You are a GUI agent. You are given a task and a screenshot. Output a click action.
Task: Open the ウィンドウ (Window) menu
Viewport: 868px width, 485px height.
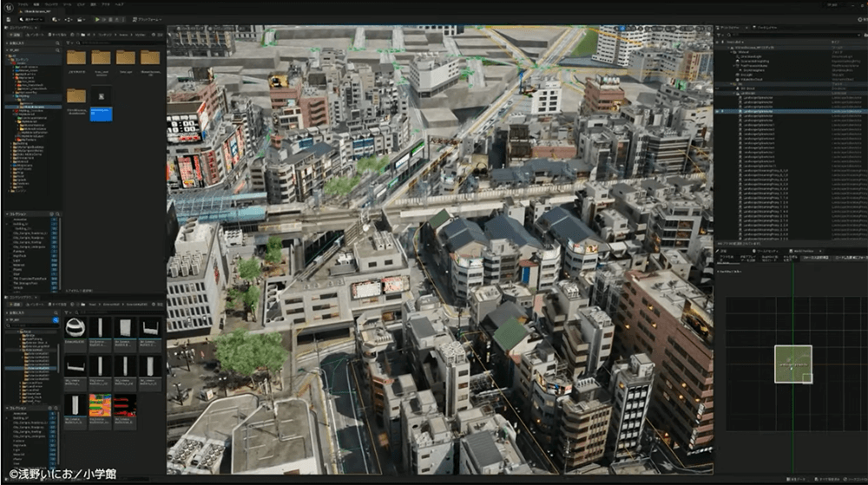pyautogui.click(x=53, y=4)
